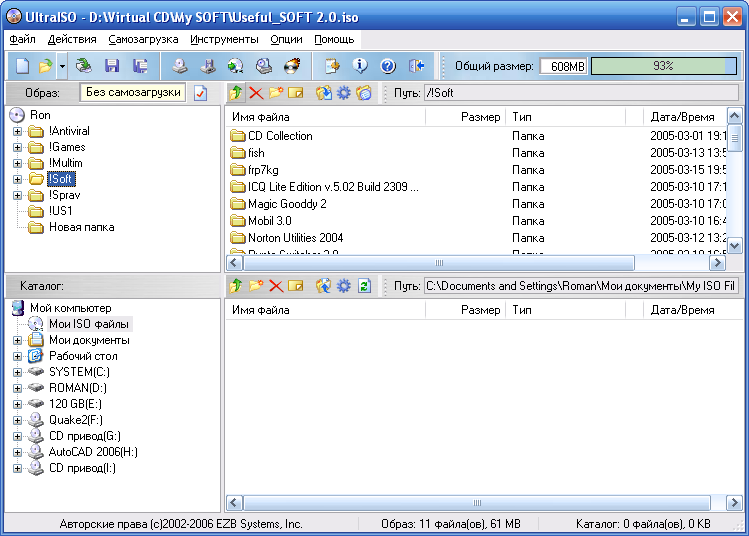Image resolution: width=749 pixels, height=536 pixels.
Task: Open the Инструменты menu
Action: click(225, 39)
